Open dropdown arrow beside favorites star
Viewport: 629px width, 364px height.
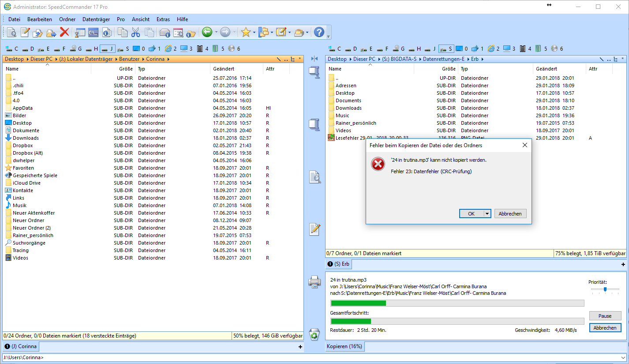[254, 32]
